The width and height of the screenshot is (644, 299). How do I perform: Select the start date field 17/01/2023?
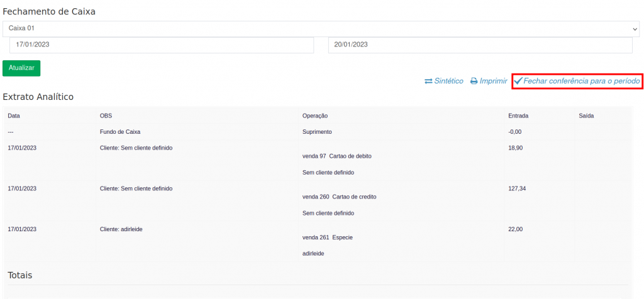point(161,45)
